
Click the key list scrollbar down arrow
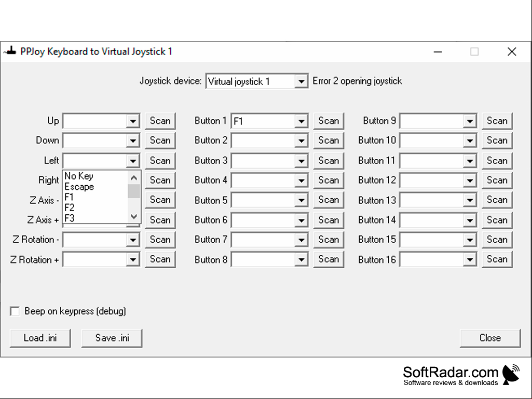pos(134,216)
